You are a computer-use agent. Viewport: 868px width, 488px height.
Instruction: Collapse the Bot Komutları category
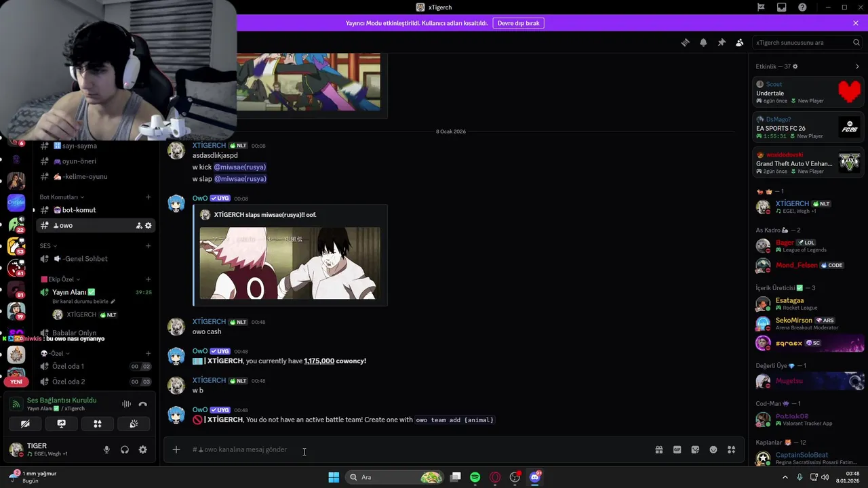tap(61, 197)
